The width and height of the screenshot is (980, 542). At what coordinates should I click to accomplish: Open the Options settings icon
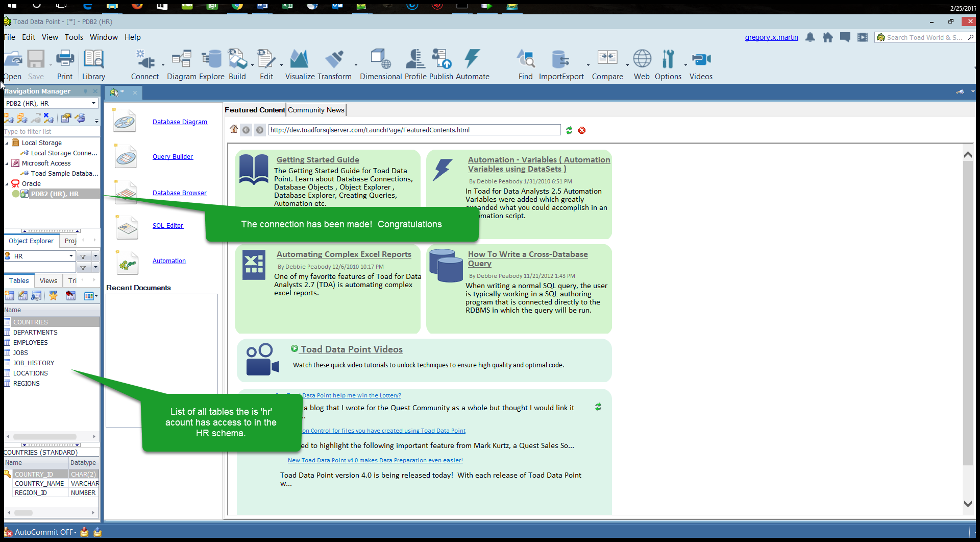point(668,65)
